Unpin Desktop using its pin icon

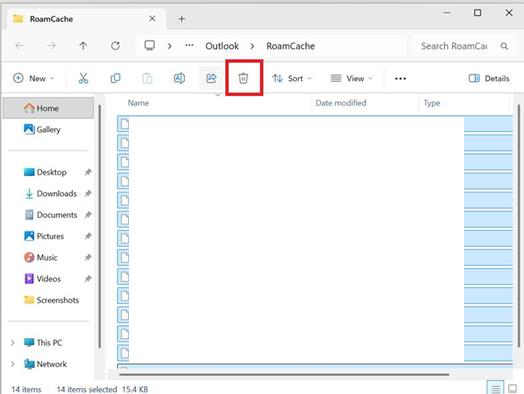[88, 172]
